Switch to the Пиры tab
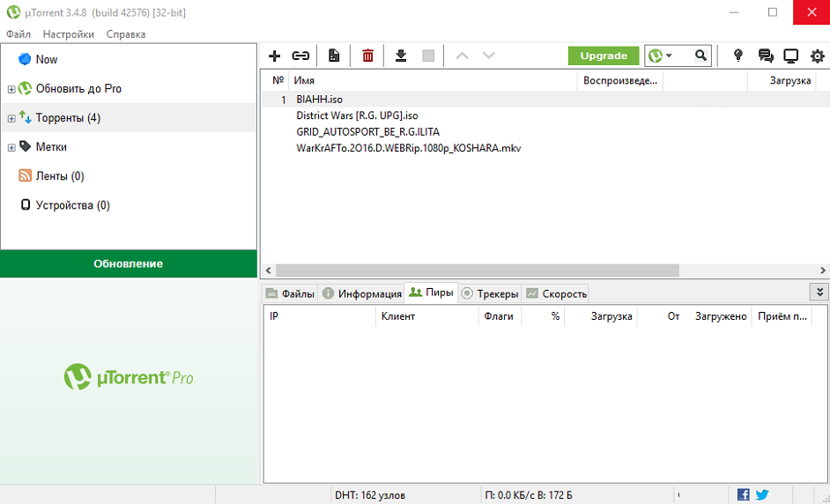830x504 pixels. pos(431,293)
